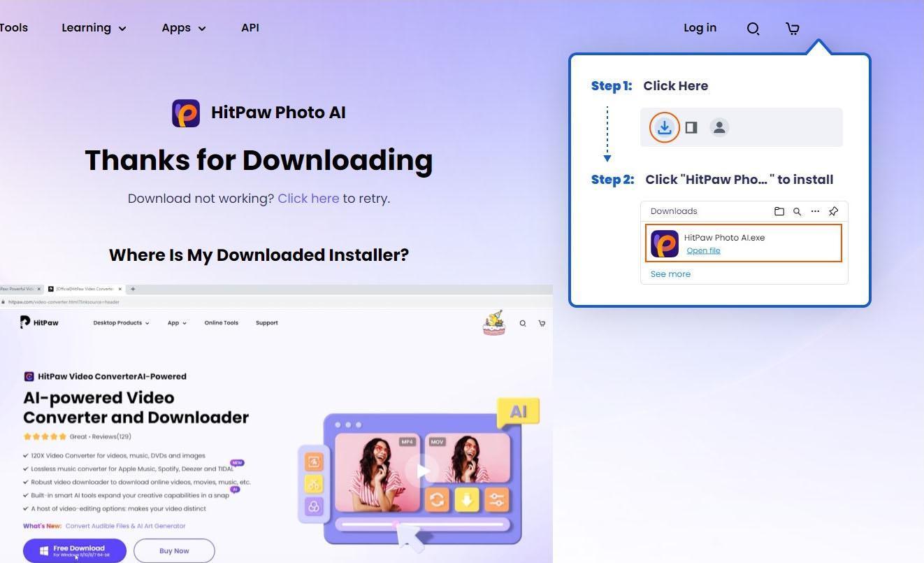This screenshot has width=924, height=563.
Task: Expand Desktop Products in the demo screenshot
Action: (121, 323)
